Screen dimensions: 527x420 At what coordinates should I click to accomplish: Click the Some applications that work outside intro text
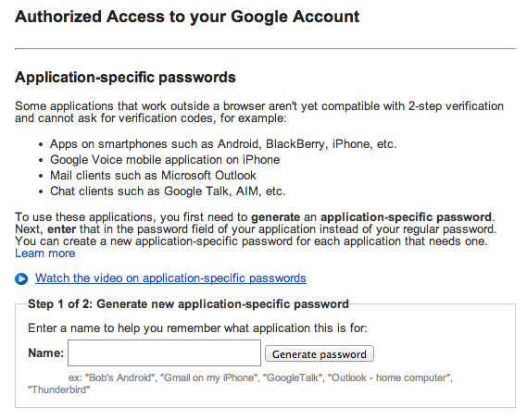coord(258,112)
